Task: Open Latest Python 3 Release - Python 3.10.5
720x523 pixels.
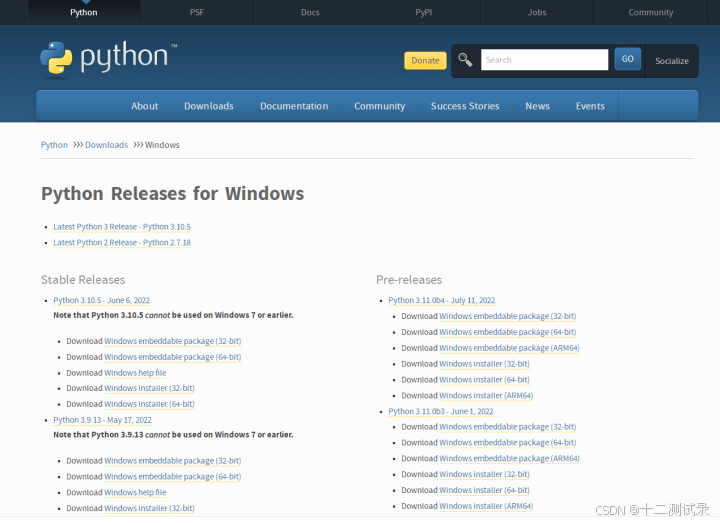Action: (122, 227)
